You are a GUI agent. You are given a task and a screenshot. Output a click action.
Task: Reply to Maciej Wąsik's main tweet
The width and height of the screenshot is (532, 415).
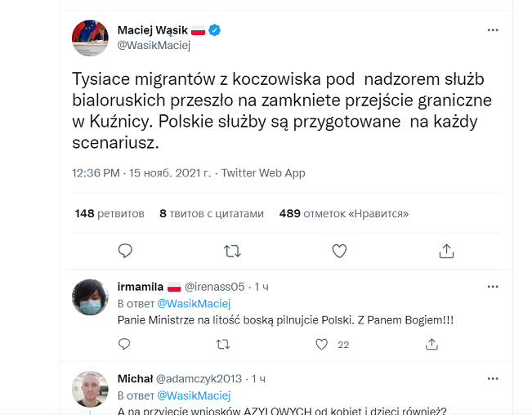coord(125,251)
